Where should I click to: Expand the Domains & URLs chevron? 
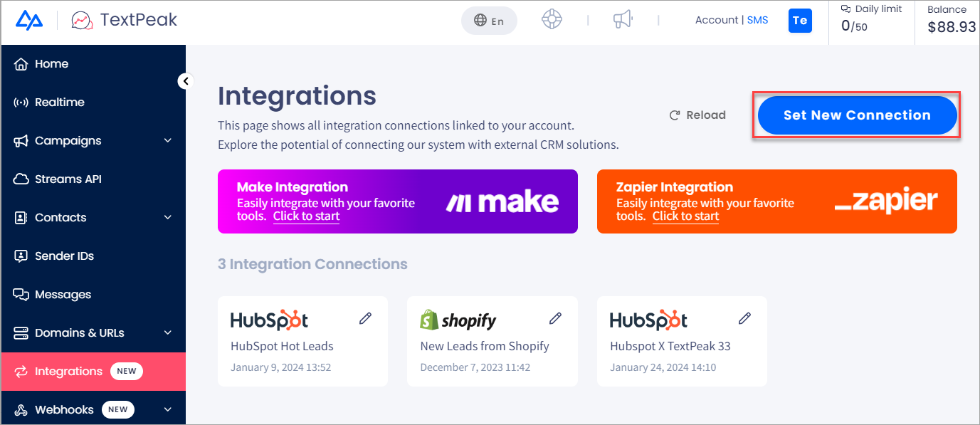168,333
